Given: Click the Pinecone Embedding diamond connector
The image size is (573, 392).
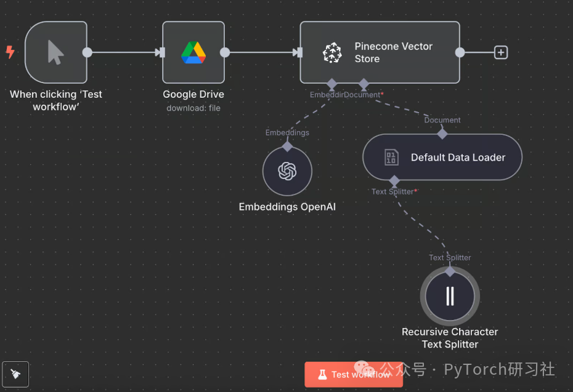Looking at the screenshot, I should tap(332, 84).
